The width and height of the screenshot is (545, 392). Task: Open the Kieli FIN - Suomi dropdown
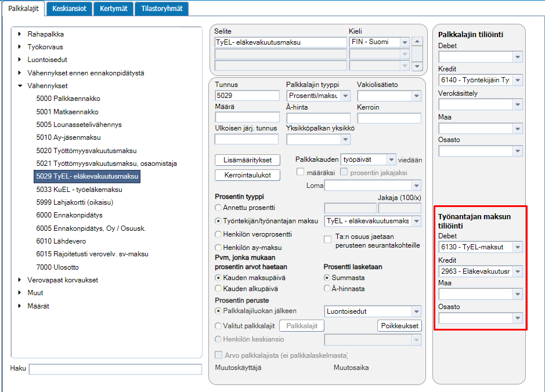tap(405, 42)
